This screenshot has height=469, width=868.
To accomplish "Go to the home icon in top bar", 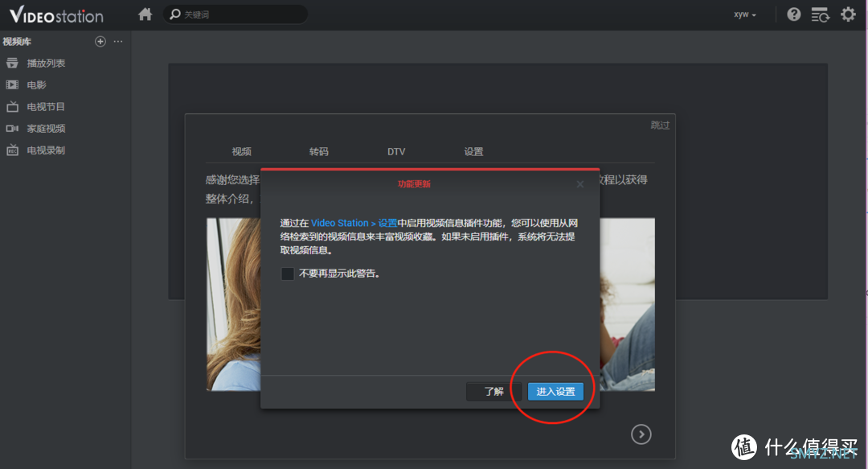I will click(x=145, y=14).
